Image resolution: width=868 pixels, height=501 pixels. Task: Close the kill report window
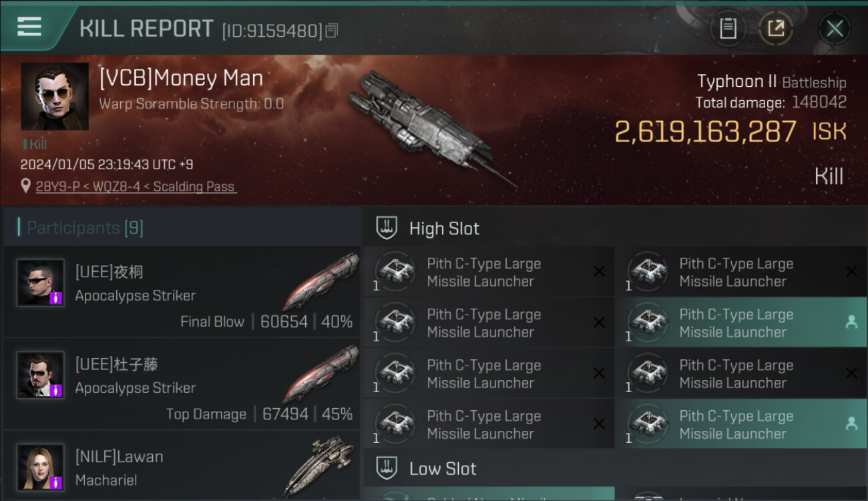point(834,29)
